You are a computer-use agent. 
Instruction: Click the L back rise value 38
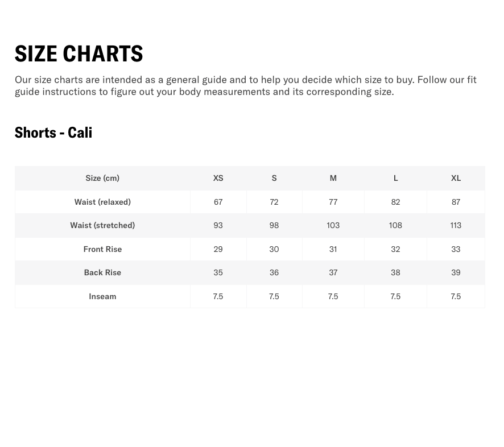[396, 272]
